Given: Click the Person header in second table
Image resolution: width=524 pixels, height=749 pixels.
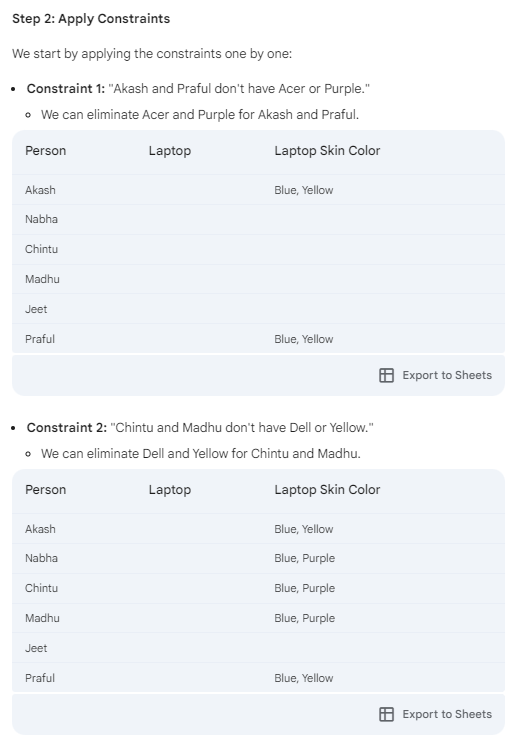Looking at the screenshot, I should click(x=45, y=490).
